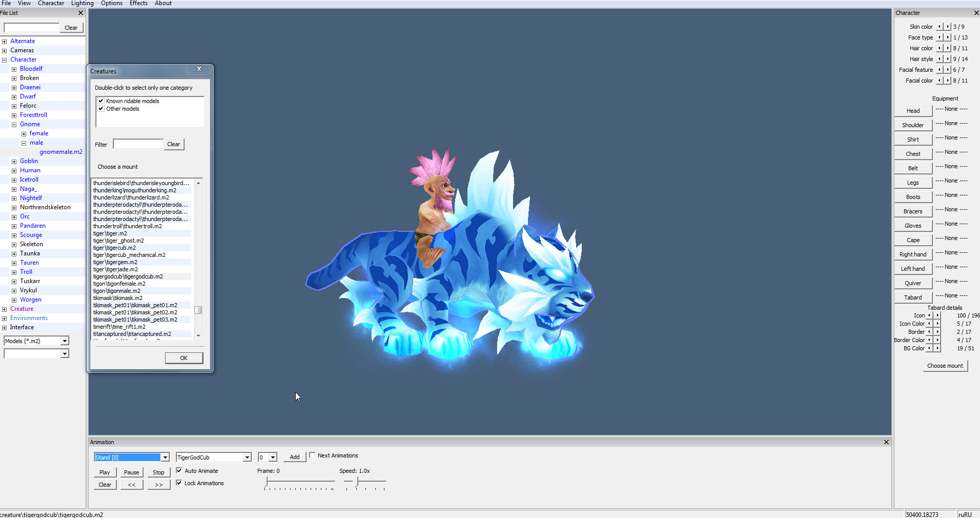Uncheck Other models category

[x=101, y=109]
